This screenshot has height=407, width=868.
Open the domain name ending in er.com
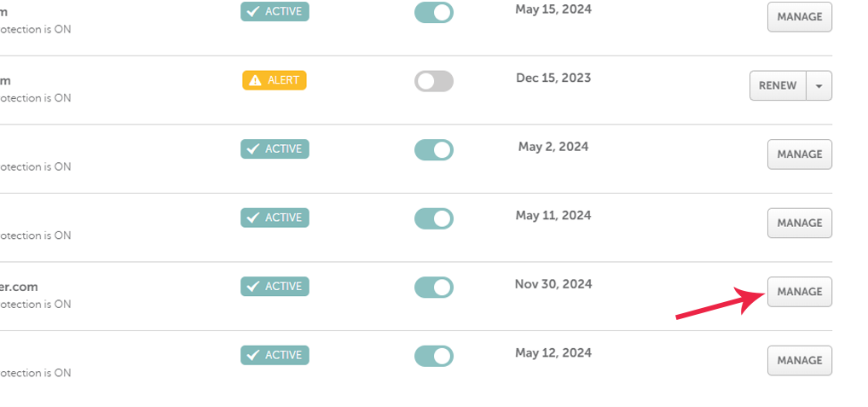pos(19,288)
